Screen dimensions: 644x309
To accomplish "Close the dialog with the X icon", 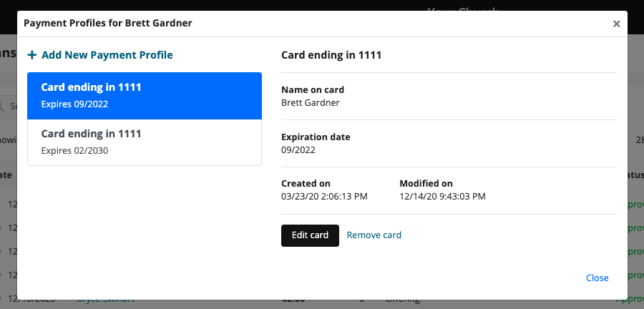I will point(616,24).
